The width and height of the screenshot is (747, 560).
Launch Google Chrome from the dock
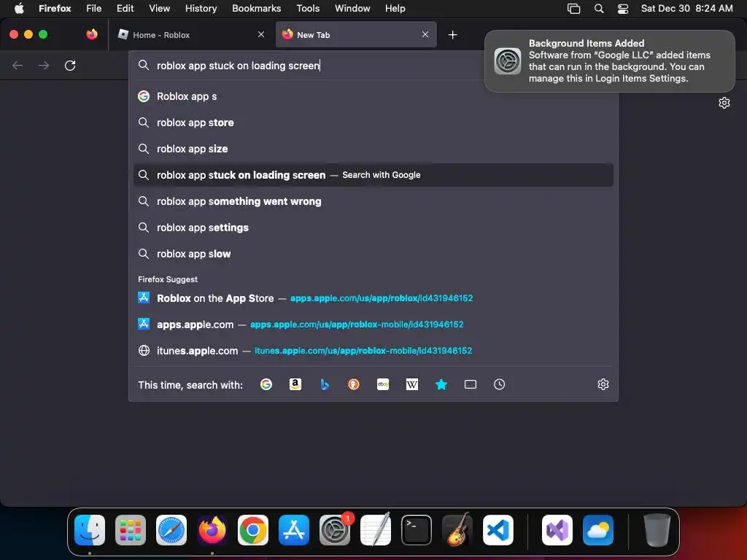(x=253, y=530)
